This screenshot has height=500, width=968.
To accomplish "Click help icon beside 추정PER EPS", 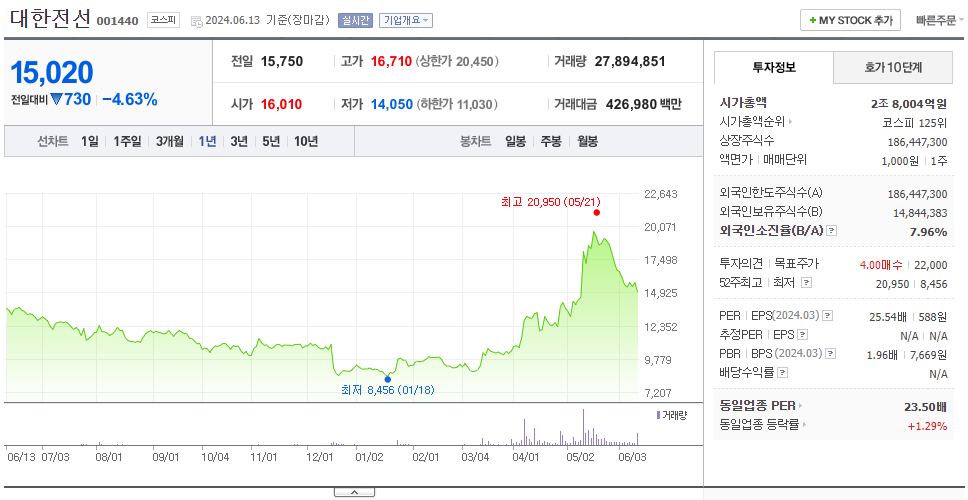I will pos(803,335).
